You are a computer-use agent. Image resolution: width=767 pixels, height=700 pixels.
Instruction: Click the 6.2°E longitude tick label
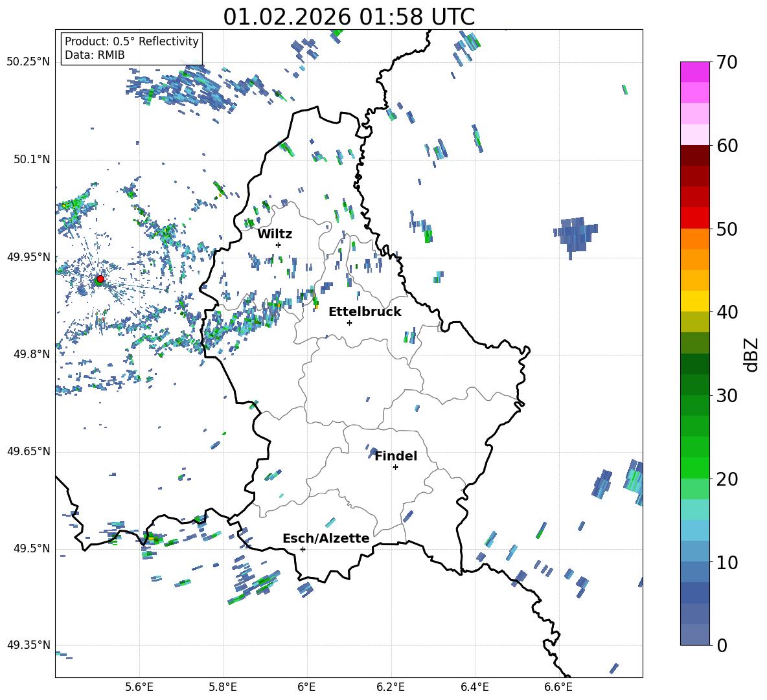[391, 686]
